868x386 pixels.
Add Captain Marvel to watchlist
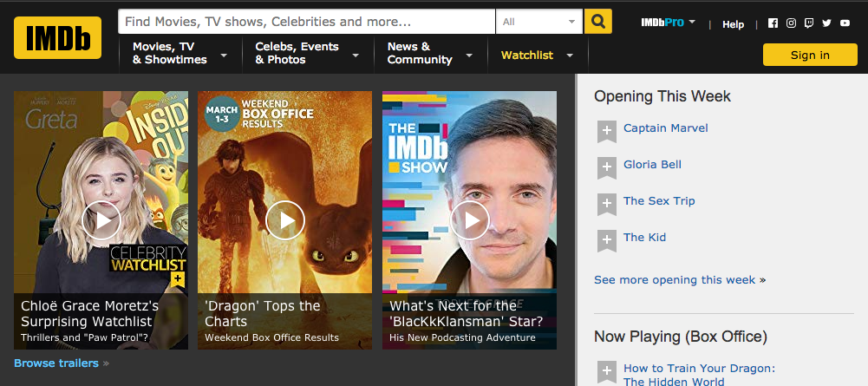(x=606, y=131)
